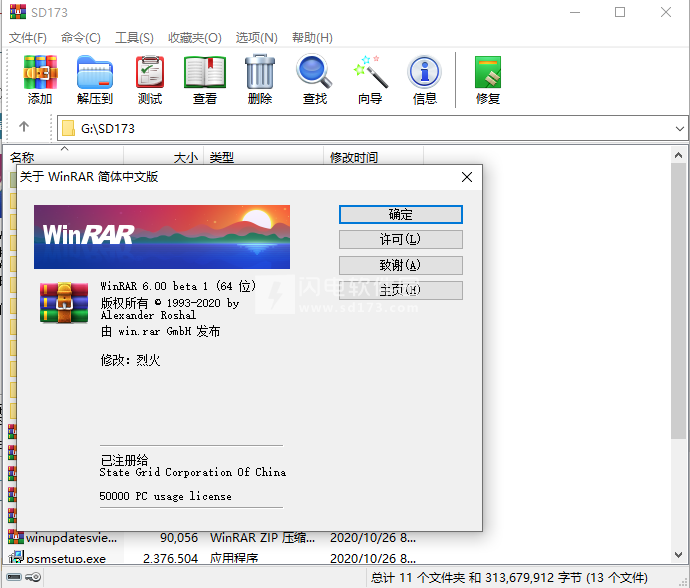
Task: Close the About WinRAR dialog
Action: 467,177
